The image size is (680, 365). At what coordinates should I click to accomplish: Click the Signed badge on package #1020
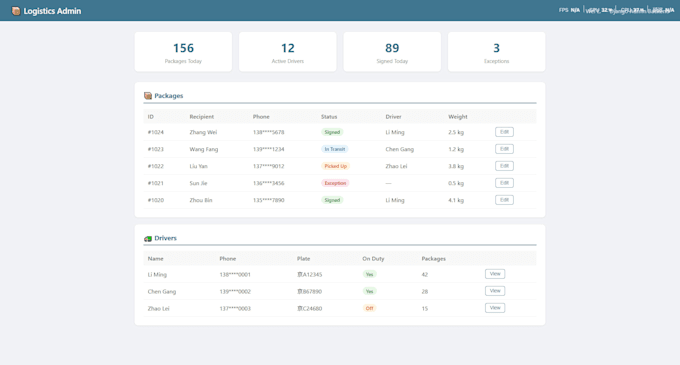click(332, 200)
